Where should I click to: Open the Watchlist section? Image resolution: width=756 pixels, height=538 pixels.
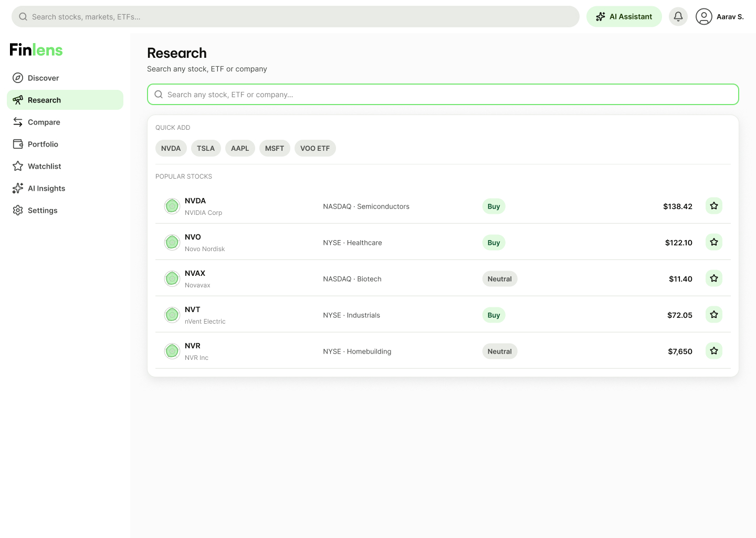pyautogui.click(x=65, y=166)
